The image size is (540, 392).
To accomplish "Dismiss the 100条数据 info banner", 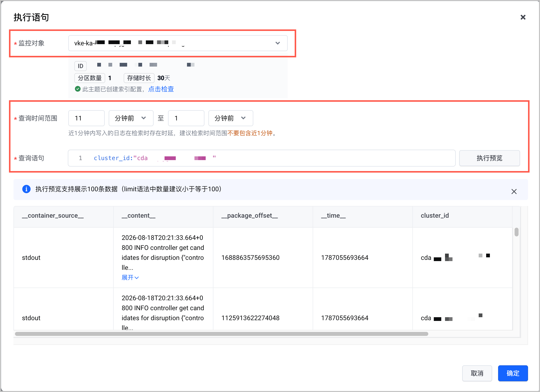I will click(514, 192).
